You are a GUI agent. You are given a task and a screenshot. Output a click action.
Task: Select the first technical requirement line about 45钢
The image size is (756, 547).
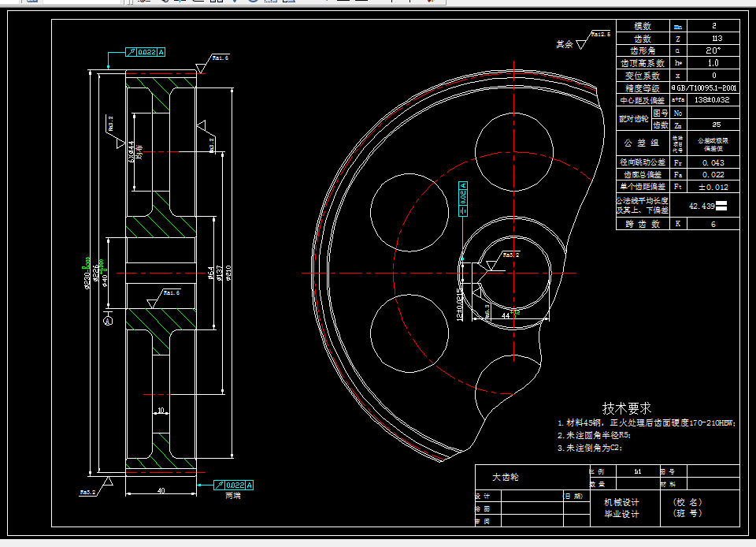[647, 423]
